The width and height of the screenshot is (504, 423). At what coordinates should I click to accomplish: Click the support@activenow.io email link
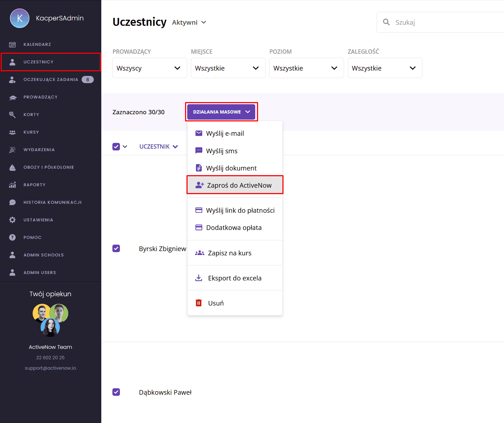pos(50,368)
